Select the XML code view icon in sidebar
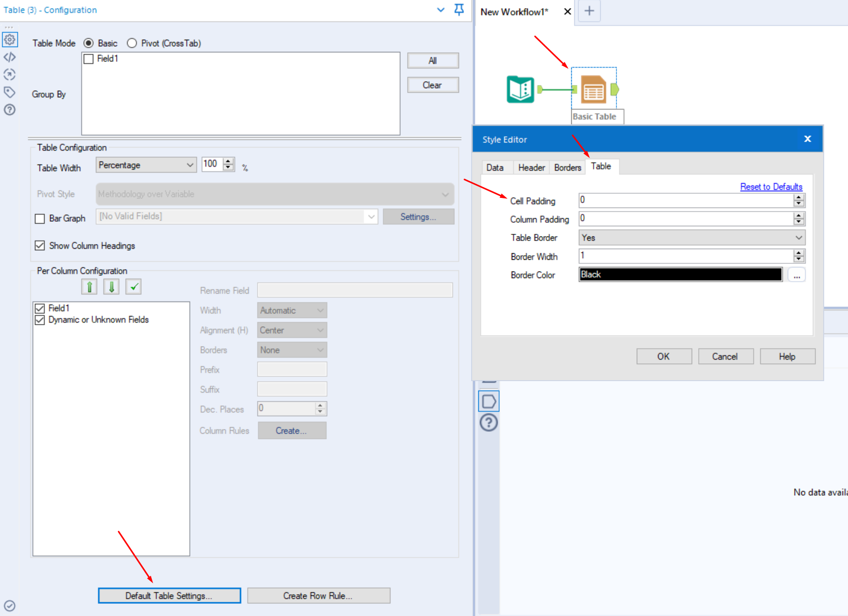 (10, 57)
